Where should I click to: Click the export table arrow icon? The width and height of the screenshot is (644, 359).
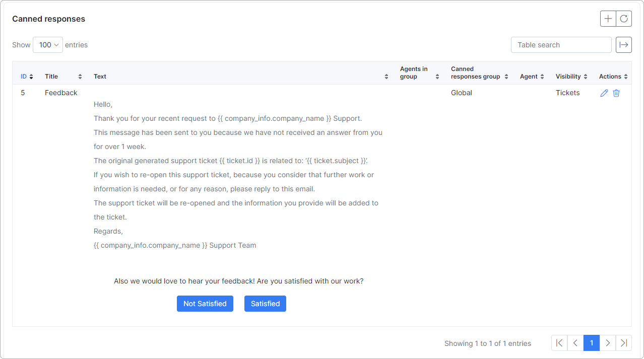pyautogui.click(x=624, y=45)
